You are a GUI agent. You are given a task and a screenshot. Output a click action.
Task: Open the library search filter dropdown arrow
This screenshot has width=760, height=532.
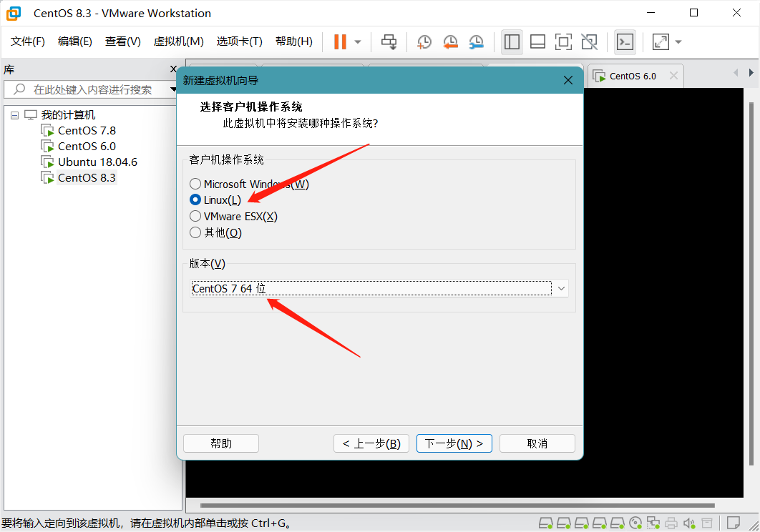tap(173, 89)
